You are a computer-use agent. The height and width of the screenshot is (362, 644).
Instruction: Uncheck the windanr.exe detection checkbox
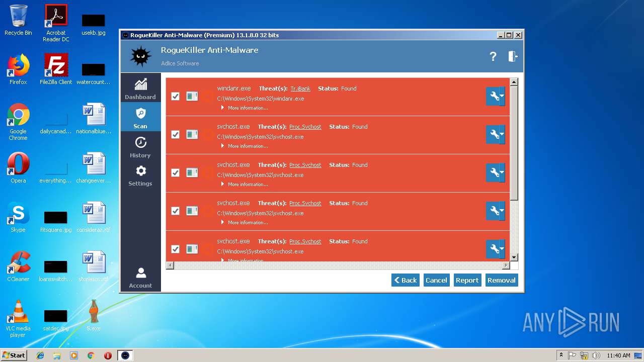click(175, 96)
